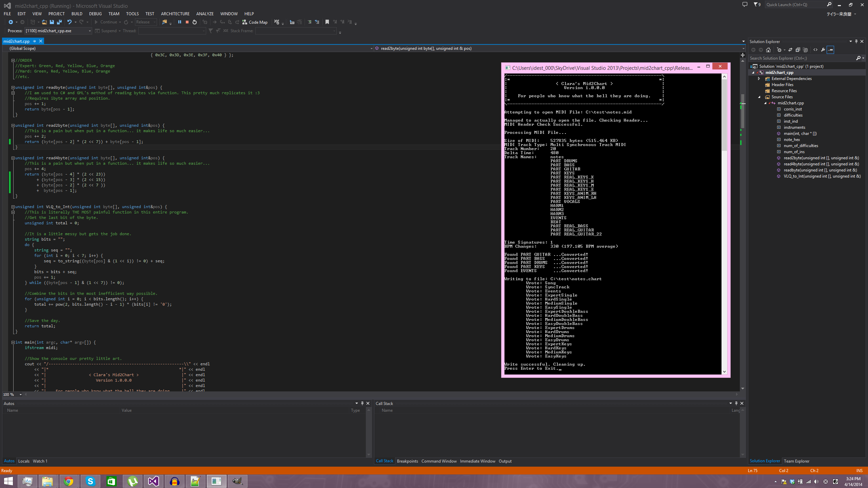Open the ARCHITECTURE menu
868x488 pixels.
click(175, 14)
